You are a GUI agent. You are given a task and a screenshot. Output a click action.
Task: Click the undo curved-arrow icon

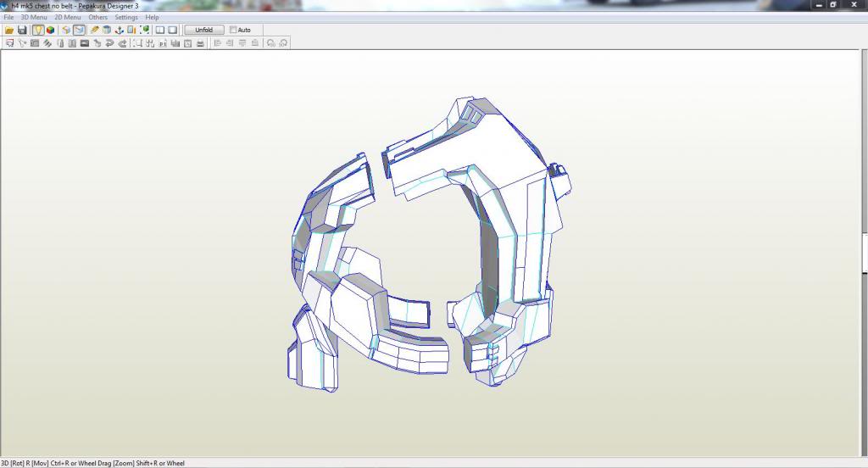[109, 43]
